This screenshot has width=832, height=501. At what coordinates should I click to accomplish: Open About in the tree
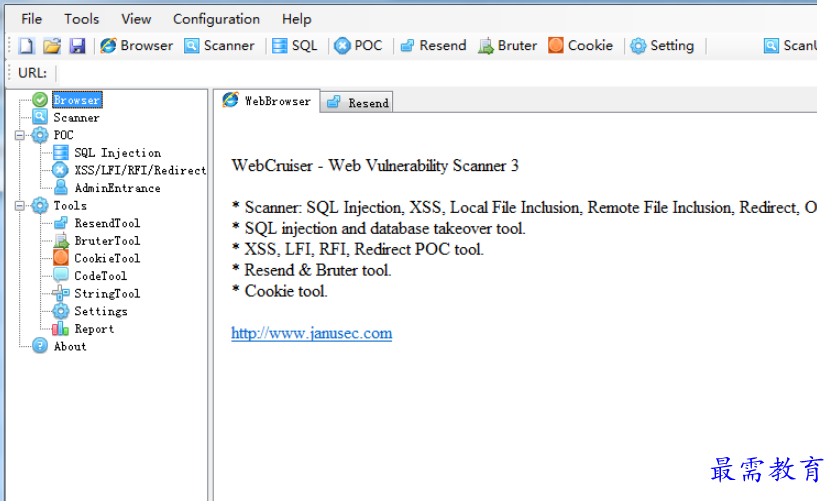tap(70, 346)
